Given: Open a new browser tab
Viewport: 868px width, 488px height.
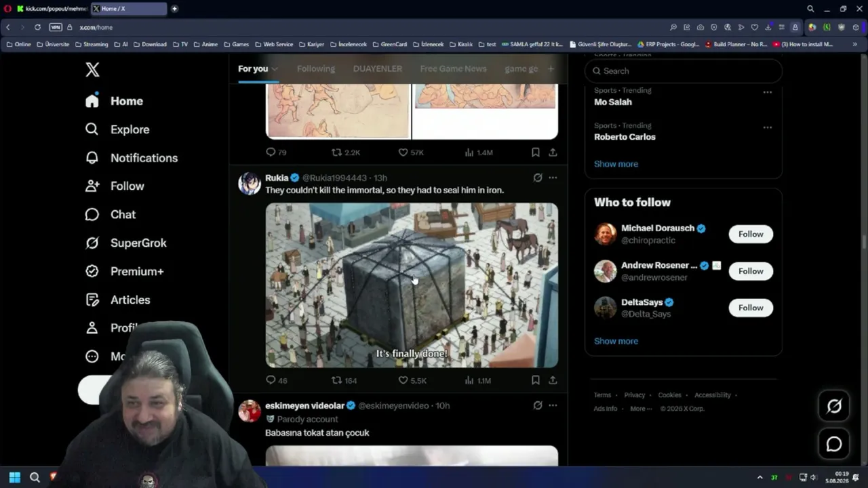Looking at the screenshot, I should tap(174, 9).
